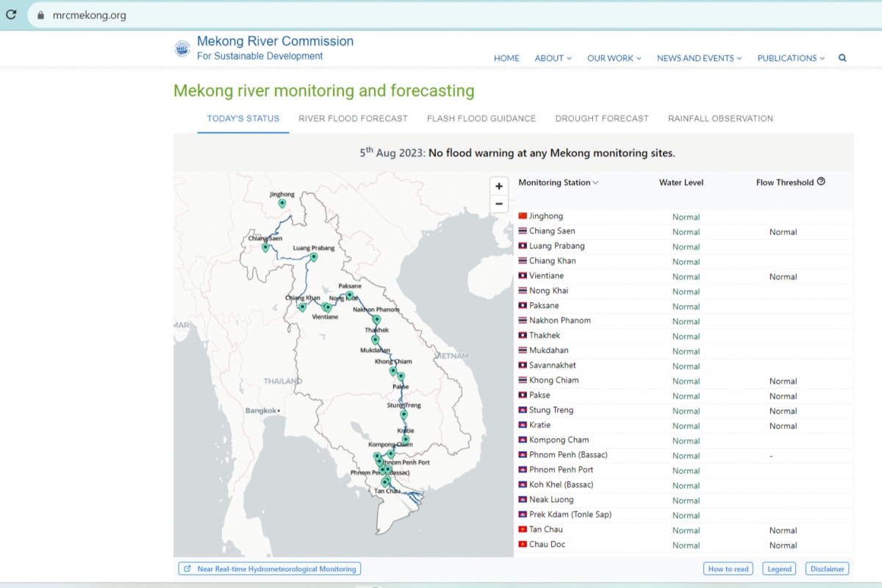This screenshot has width=882, height=588.
Task: Click the Mekong River Commission logo
Action: click(182, 49)
